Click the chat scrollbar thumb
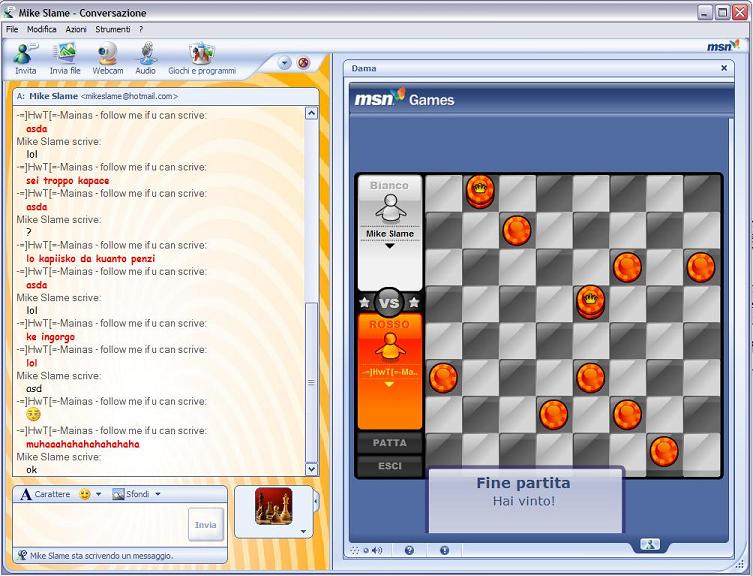Image resolution: width=753 pixels, height=576 pixels. (311, 382)
